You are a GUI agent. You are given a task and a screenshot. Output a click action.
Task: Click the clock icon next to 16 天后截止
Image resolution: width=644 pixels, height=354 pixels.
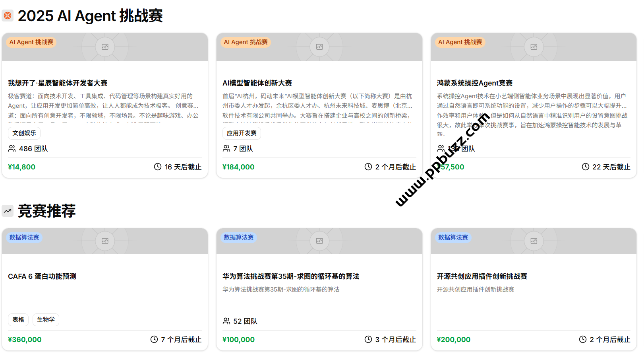tap(158, 167)
